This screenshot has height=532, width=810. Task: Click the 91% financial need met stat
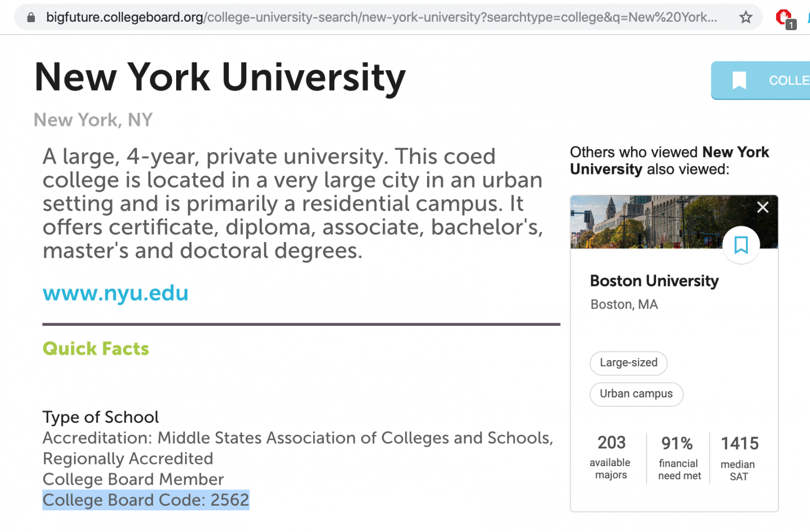(678, 457)
